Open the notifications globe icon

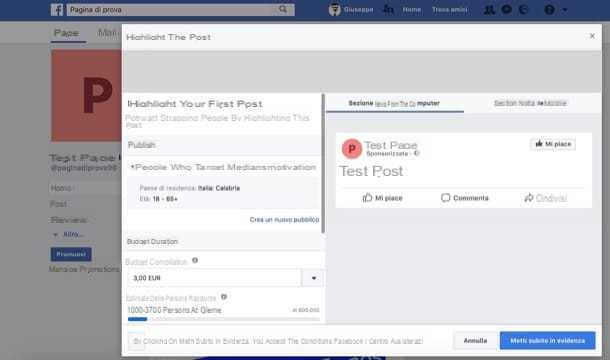[524, 9]
